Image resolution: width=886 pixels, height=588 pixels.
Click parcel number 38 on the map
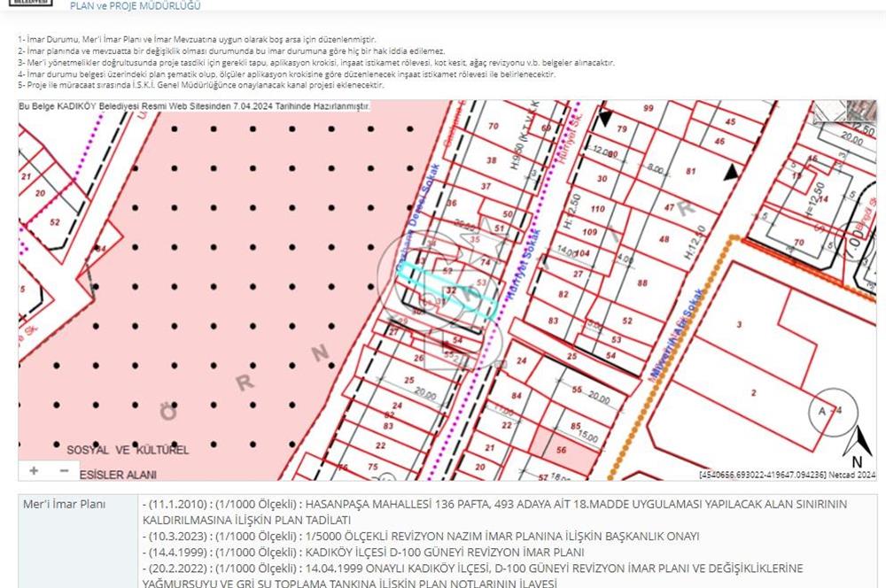coord(492,160)
